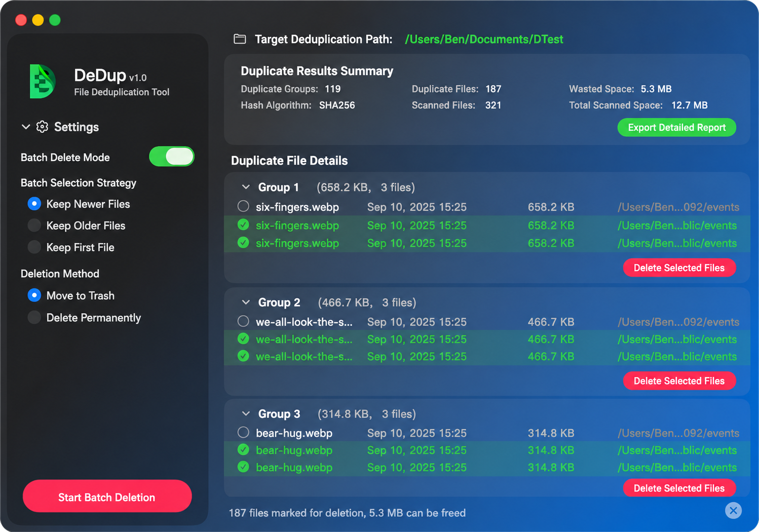The width and height of the screenshot is (759, 532).
Task: Uncheck the last we-all-look-the-s... row checkbox
Action: (243, 356)
